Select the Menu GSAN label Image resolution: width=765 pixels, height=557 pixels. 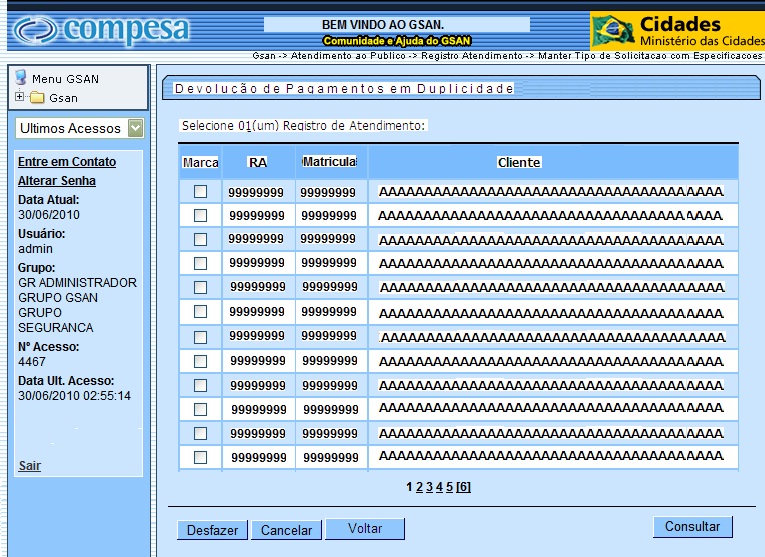(x=65, y=79)
